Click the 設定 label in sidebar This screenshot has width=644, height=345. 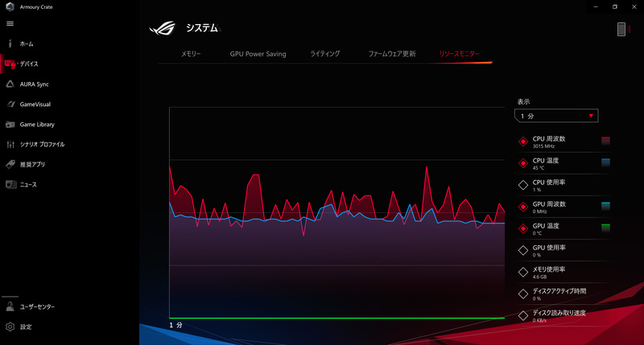pos(26,327)
